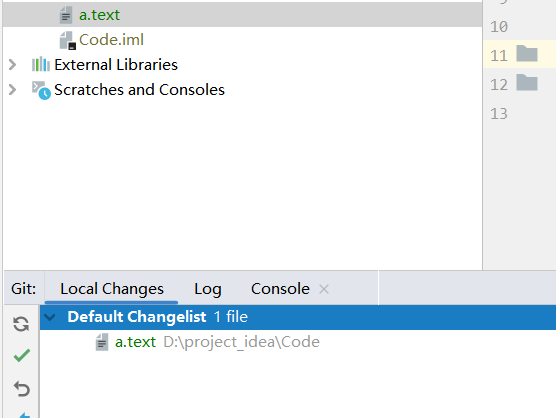Image resolution: width=556 pixels, height=418 pixels.
Task: Click the Scratches and Consoles icon
Action: click(x=41, y=90)
